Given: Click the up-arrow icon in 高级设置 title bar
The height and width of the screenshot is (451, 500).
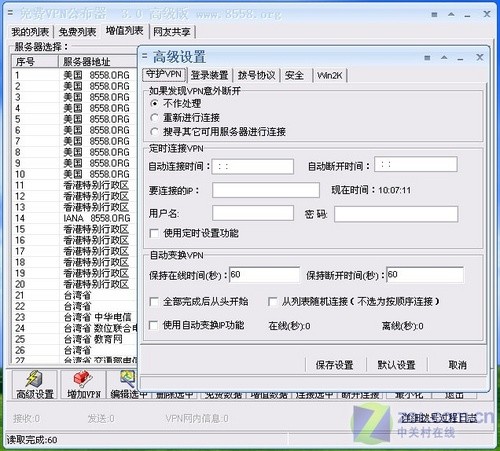Looking at the screenshot, I should point(444,58).
